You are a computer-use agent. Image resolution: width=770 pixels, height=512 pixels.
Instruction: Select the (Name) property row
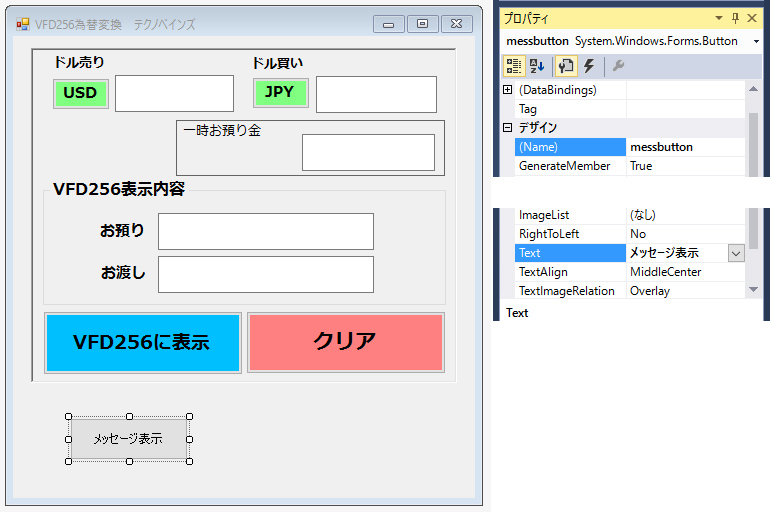(630, 147)
